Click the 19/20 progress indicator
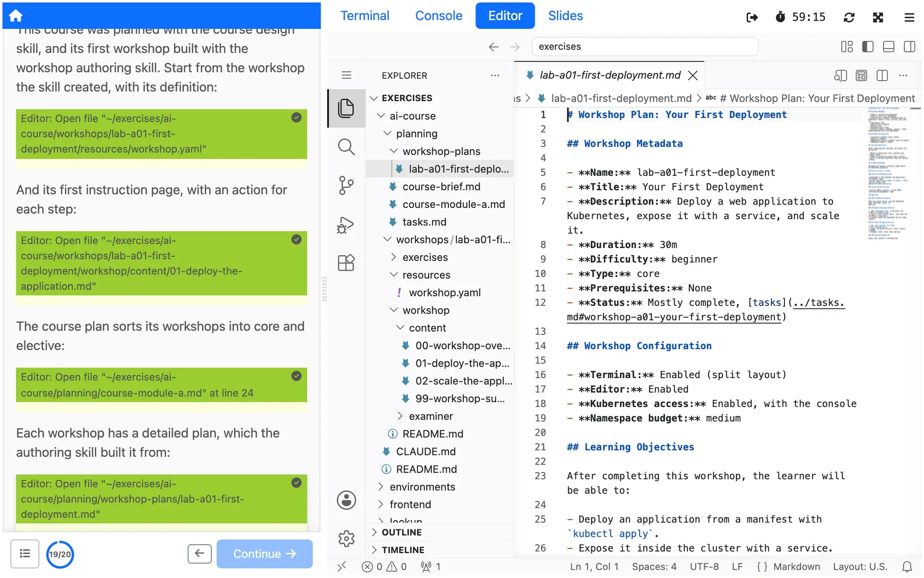 (60, 554)
